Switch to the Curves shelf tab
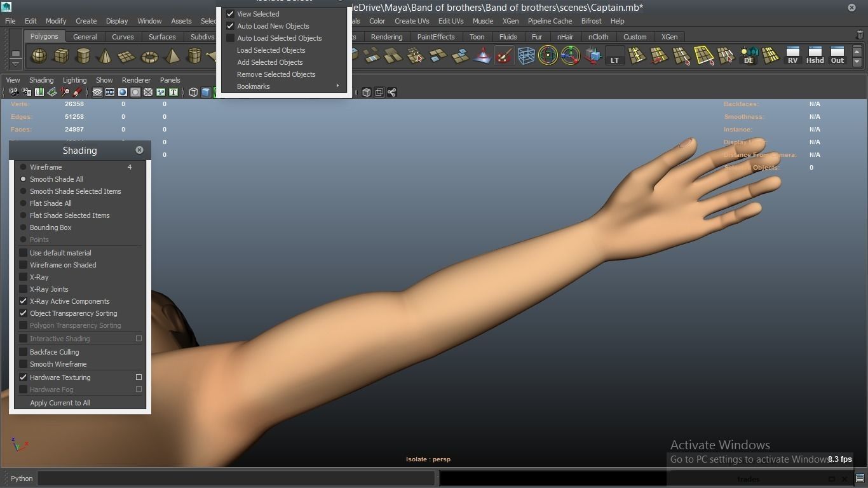This screenshot has height=488, width=868. [x=123, y=37]
